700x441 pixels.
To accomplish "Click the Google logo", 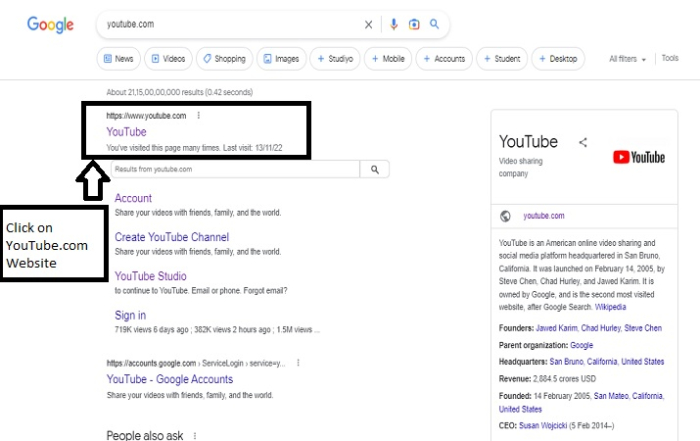I will (x=50, y=25).
